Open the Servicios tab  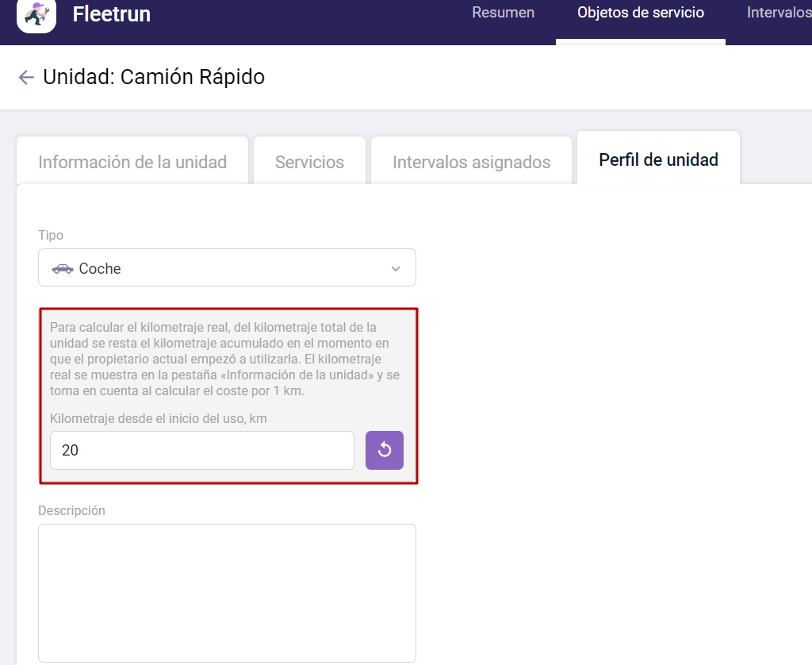point(309,162)
